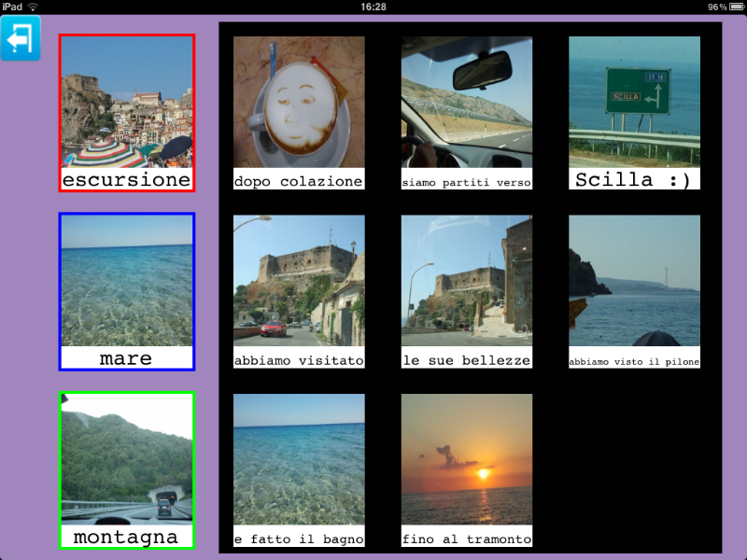Click the 'montagna' label text

(126, 538)
